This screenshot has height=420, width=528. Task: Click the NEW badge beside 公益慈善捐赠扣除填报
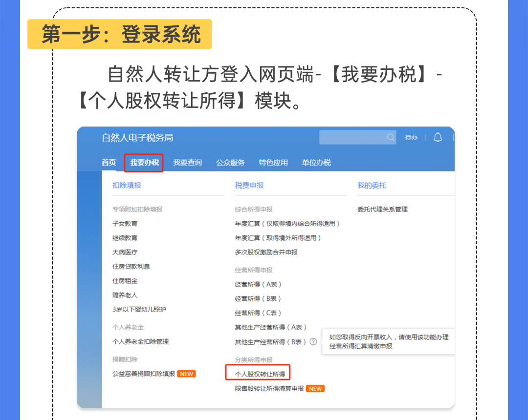pyautogui.click(x=187, y=374)
